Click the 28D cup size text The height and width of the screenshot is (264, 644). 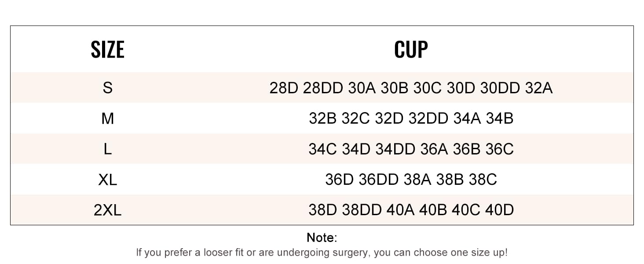point(284,88)
